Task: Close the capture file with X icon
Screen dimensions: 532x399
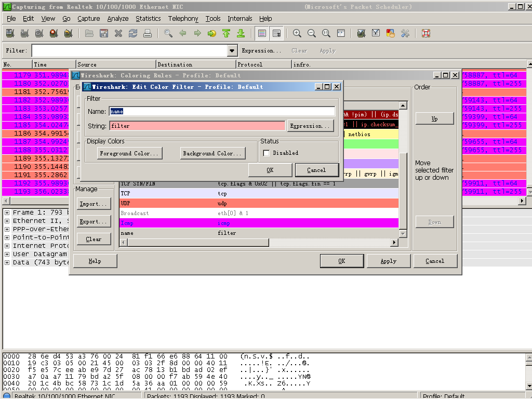Action: pos(118,33)
